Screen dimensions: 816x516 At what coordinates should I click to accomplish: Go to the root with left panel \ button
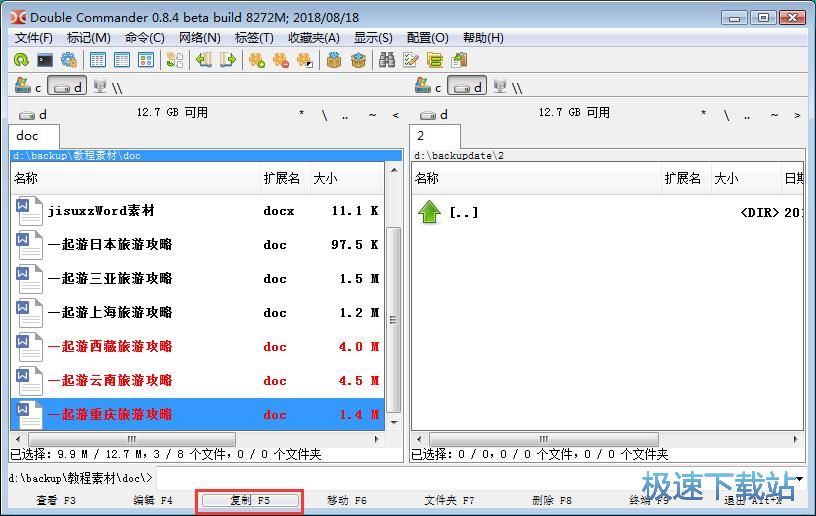click(325, 114)
